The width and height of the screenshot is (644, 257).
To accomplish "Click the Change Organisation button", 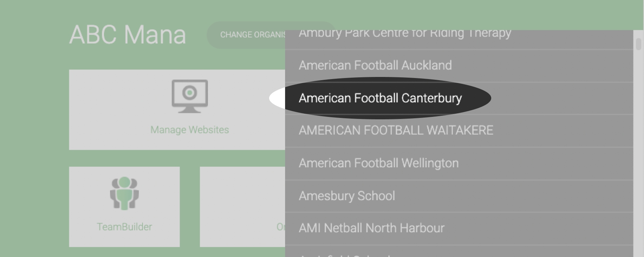I will tap(246, 35).
